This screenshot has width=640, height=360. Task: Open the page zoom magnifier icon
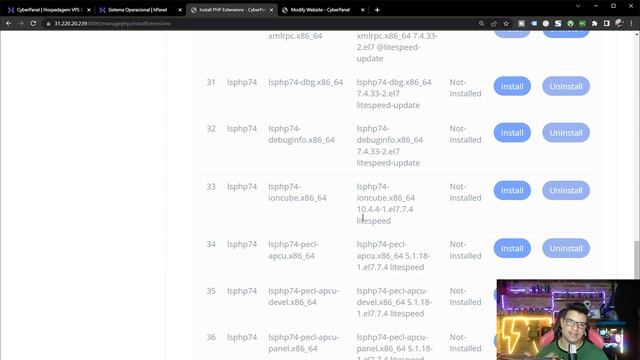click(x=482, y=24)
